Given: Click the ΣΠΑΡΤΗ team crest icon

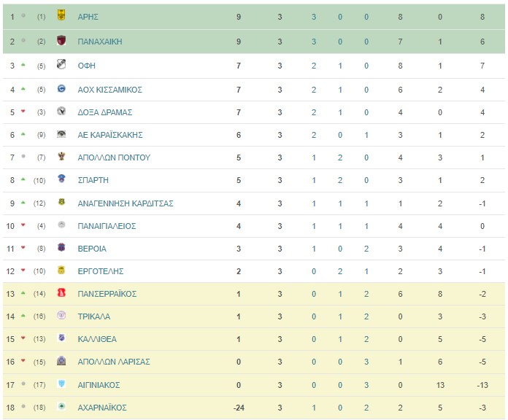Looking at the screenshot, I should [61, 179].
